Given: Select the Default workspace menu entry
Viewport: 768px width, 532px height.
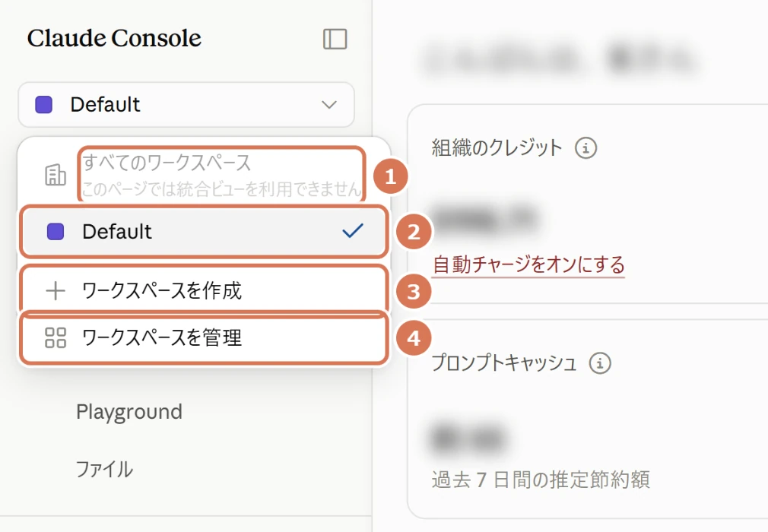Looking at the screenshot, I should pos(205,232).
